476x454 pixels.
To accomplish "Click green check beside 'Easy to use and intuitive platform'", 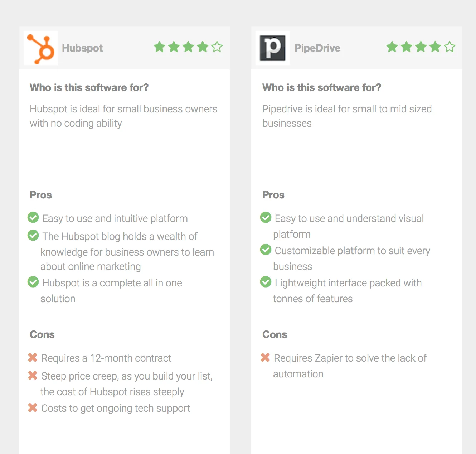I will tap(33, 217).
